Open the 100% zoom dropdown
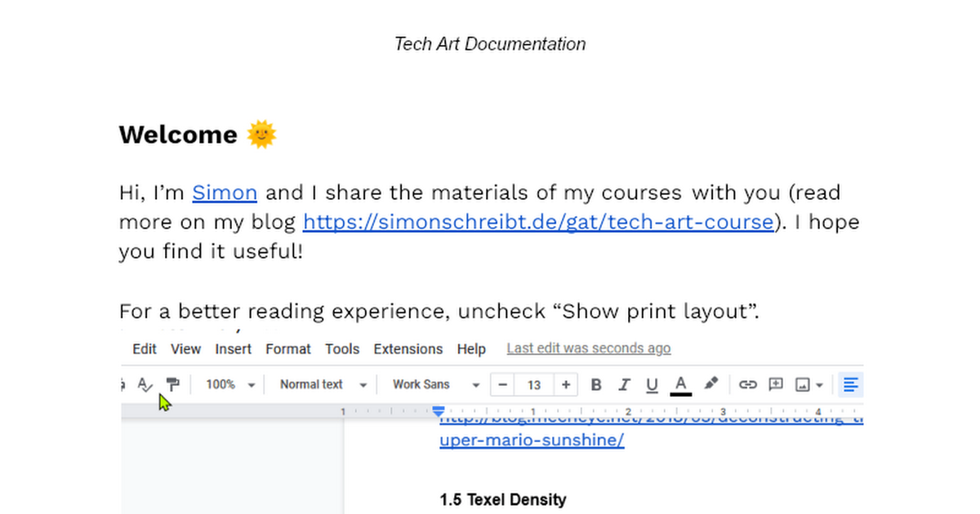980x514 pixels. coord(230,384)
